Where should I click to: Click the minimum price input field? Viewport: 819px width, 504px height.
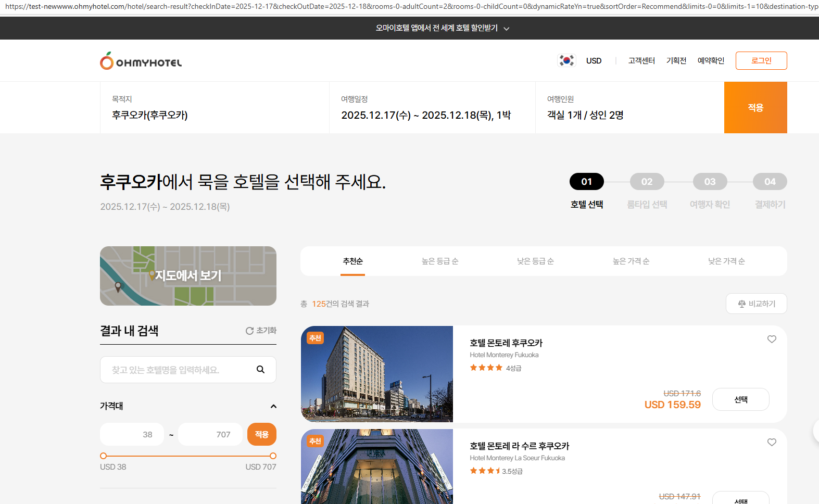click(132, 434)
